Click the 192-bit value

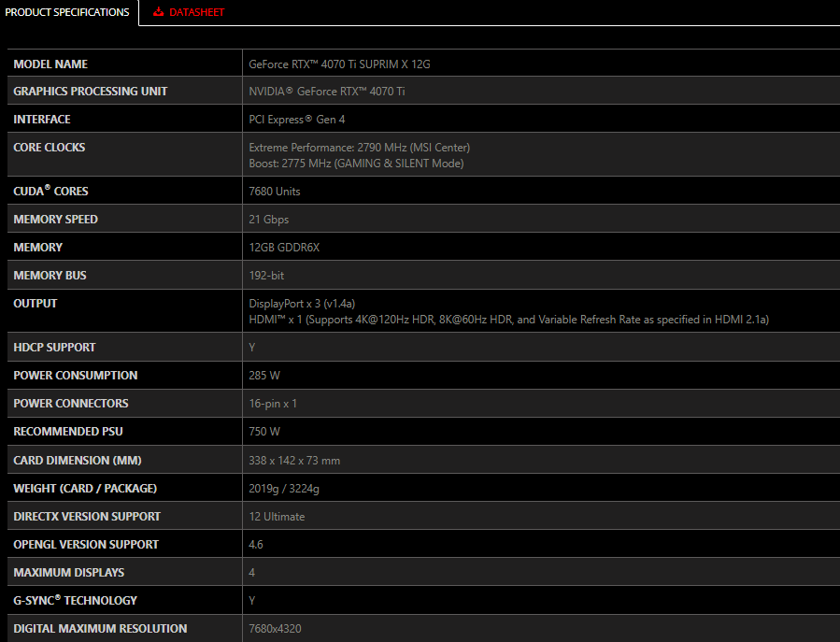[x=266, y=276]
